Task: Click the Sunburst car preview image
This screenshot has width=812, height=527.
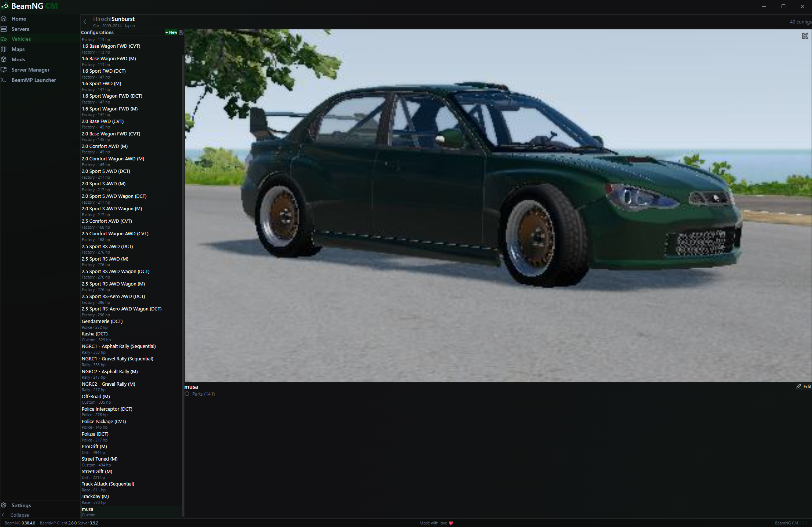Action: click(498, 206)
